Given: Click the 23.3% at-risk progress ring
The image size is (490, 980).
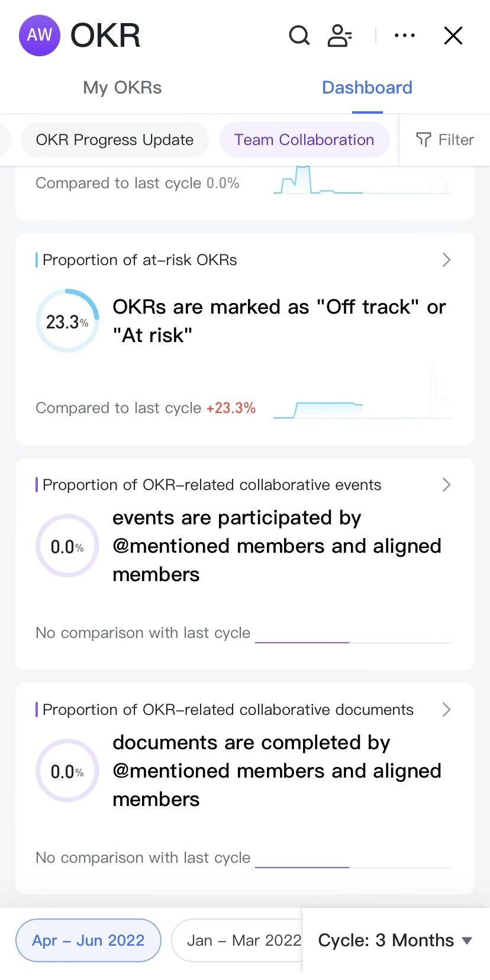Looking at the screenshot, I should point(67,321).
